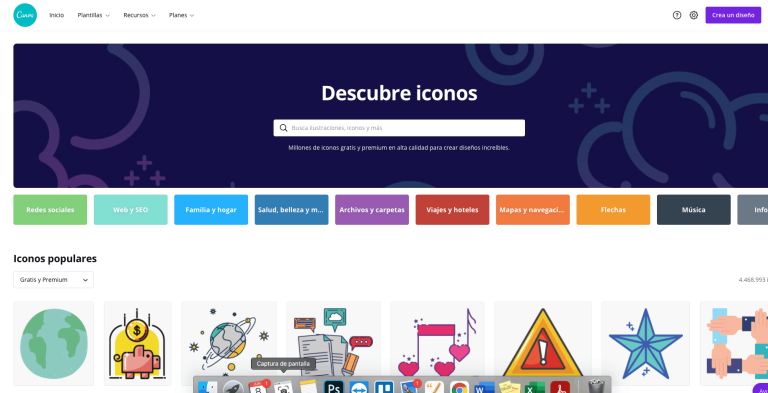Viewport: 768px width, 393px height.
Task: Expand the Plantillas menu
Action: [x=94, y=15]
